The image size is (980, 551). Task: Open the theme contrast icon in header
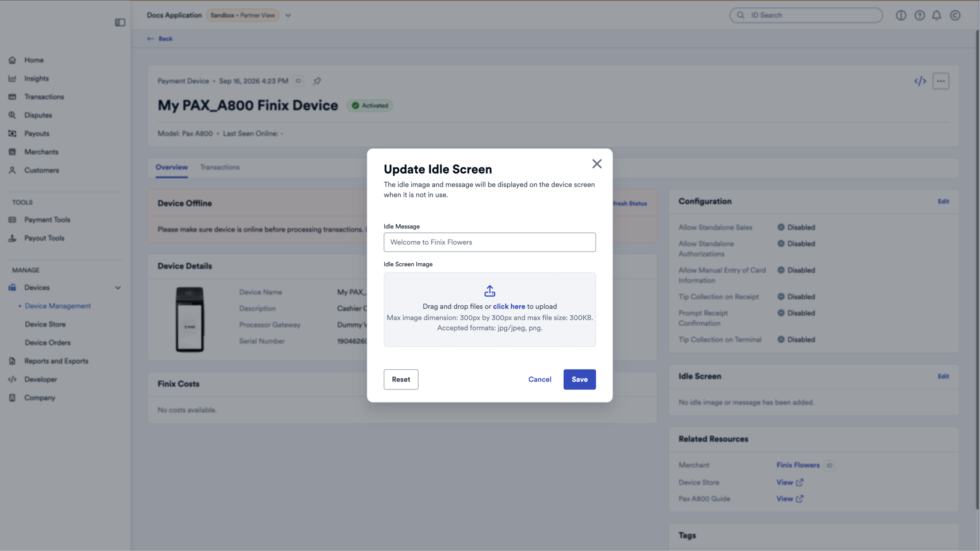(900, 15)
